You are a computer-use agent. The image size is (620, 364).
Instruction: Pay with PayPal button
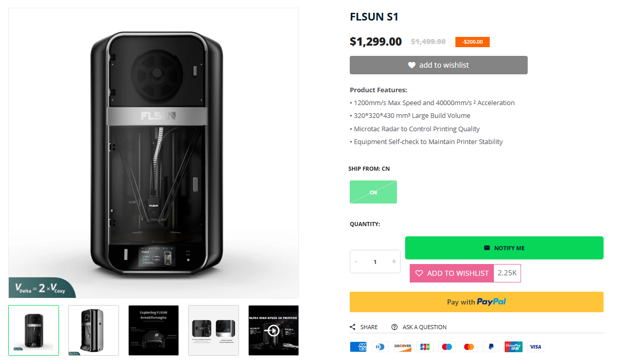tap(476, 302)
